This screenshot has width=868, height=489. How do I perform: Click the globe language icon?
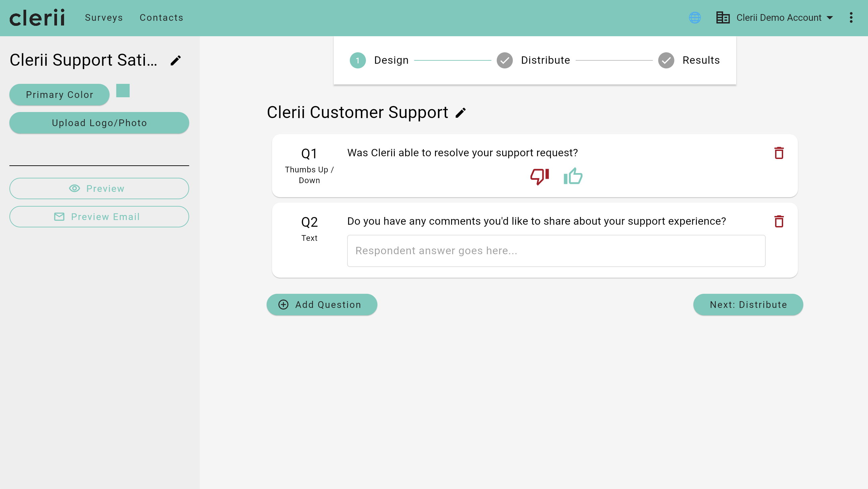pyautogui.click(x=695, y=17)
